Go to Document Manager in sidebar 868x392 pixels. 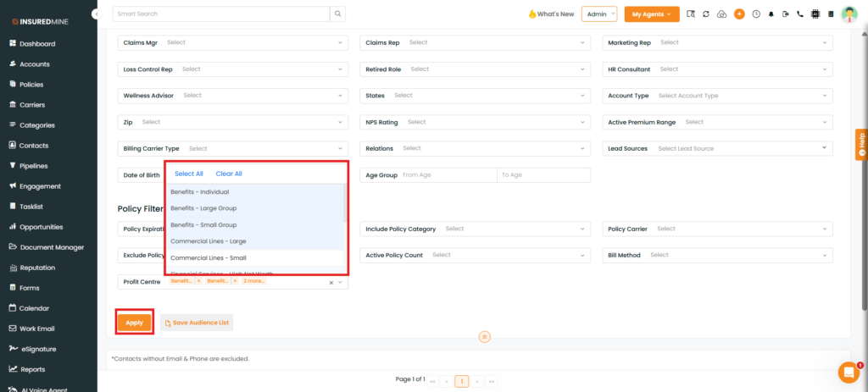[52, 247]
